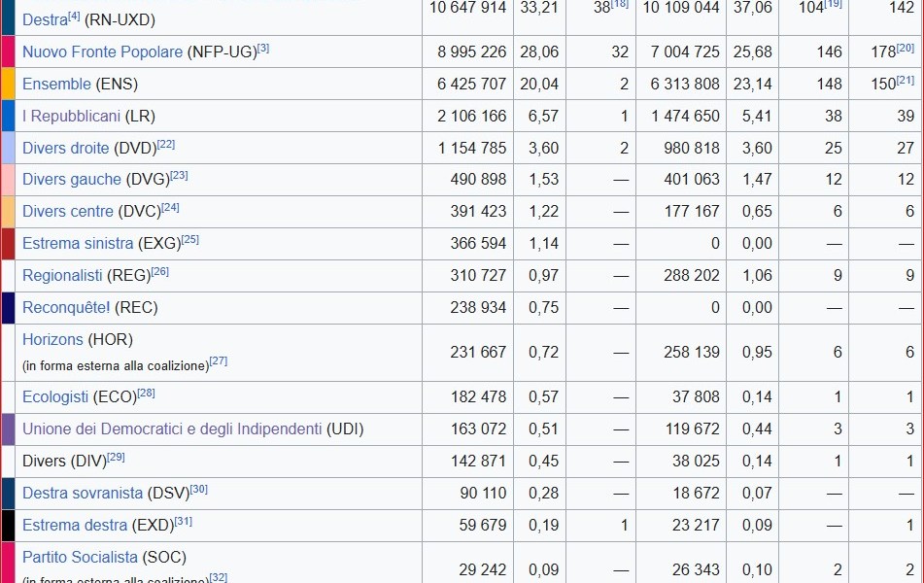
Task: Click the Ecologisti link
Action: (x=55, y=397)
